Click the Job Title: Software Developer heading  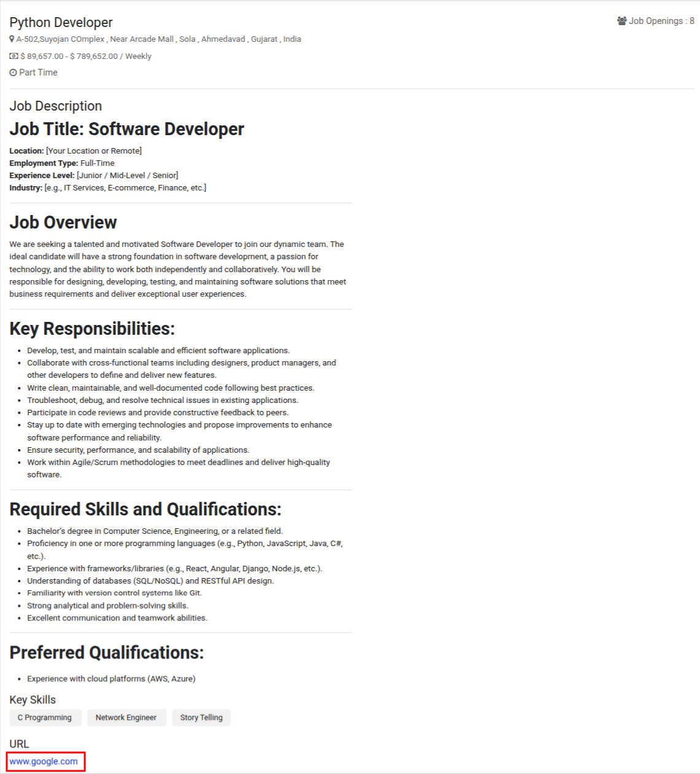[x=126, y=129]
